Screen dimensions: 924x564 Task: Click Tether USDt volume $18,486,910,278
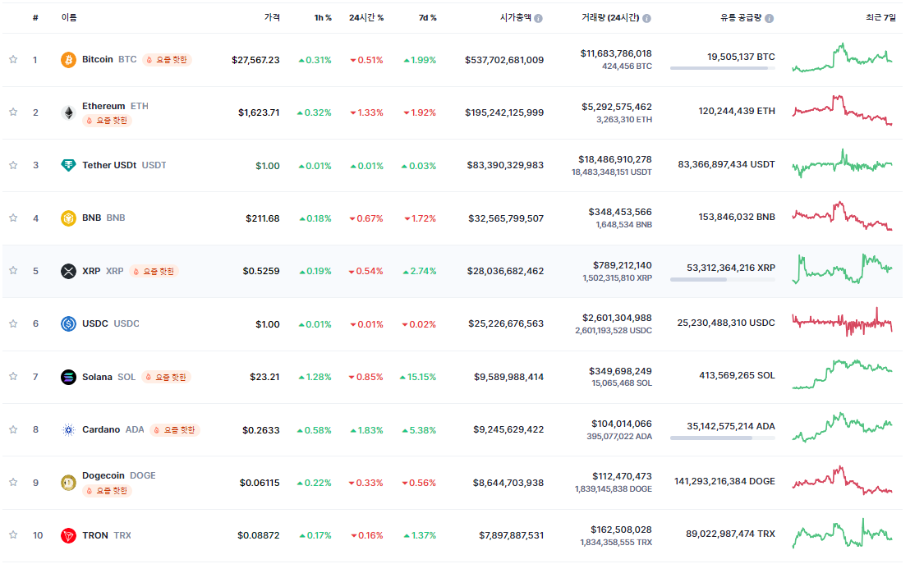614,159
